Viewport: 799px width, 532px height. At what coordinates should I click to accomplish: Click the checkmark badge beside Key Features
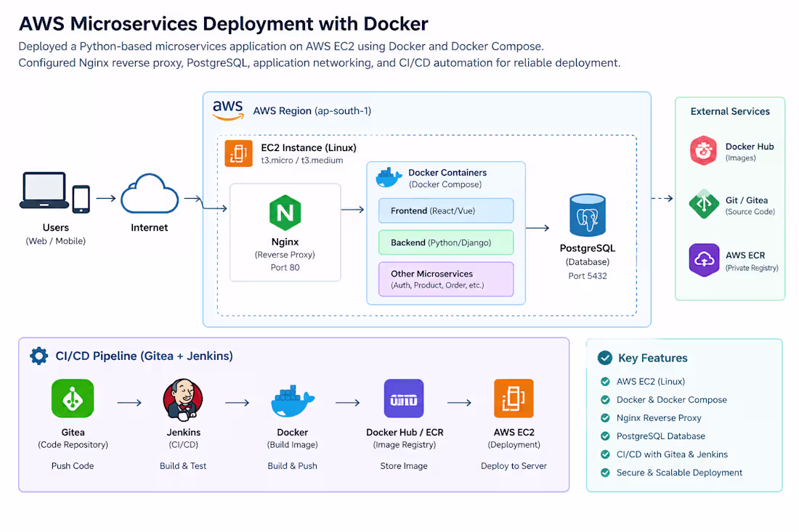point(605,358)
